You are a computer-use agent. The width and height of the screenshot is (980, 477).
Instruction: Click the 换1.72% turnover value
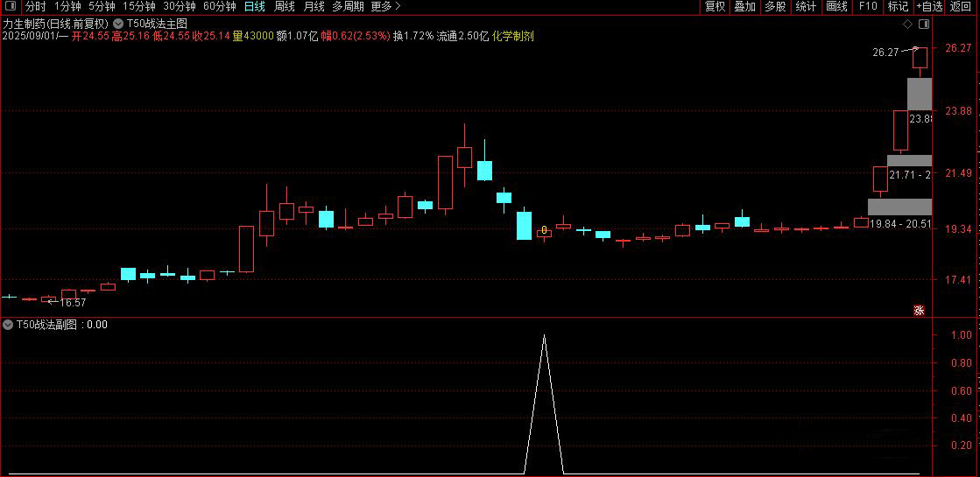pos(413,36)
